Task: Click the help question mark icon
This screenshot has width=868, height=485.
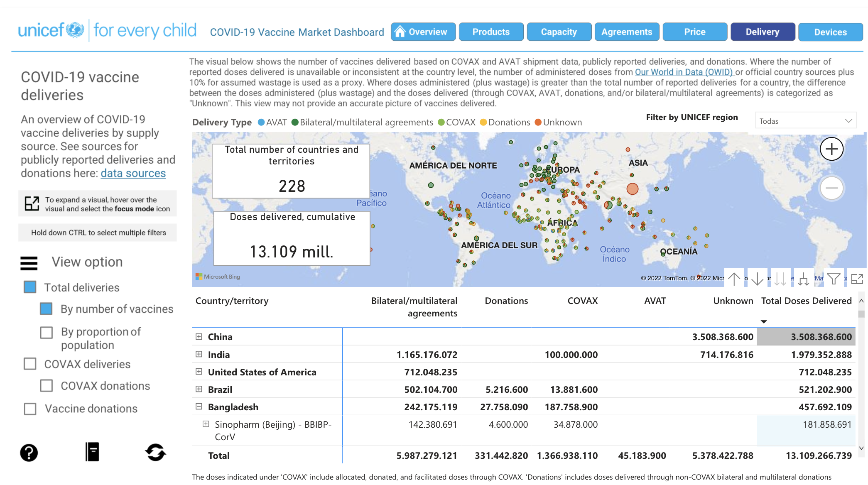Action: click(29, 453)
